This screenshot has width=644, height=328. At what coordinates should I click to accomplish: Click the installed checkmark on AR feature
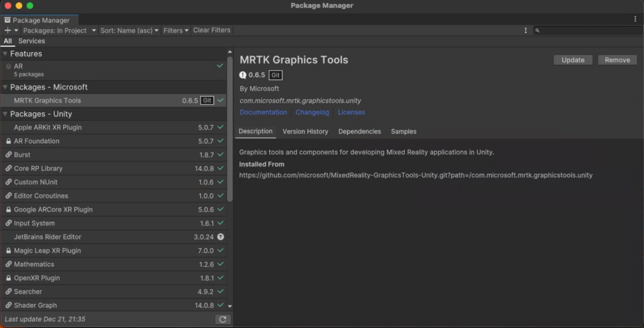[x=220, y=65]
